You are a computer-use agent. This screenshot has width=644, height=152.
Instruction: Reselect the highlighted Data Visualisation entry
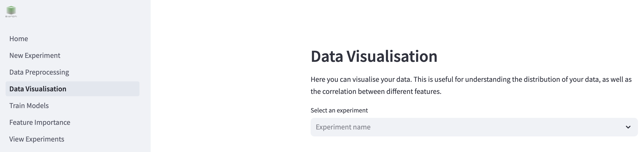point(38,89)
